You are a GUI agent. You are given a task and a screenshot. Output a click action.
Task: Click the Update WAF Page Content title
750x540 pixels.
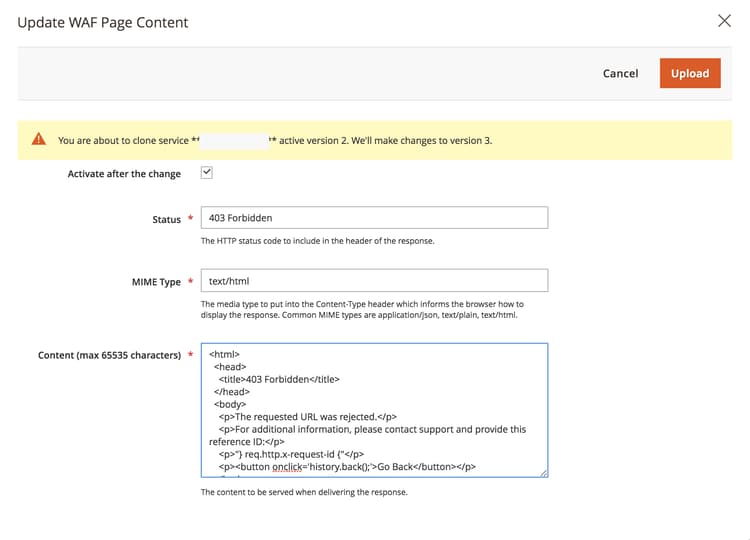[103, 22]
